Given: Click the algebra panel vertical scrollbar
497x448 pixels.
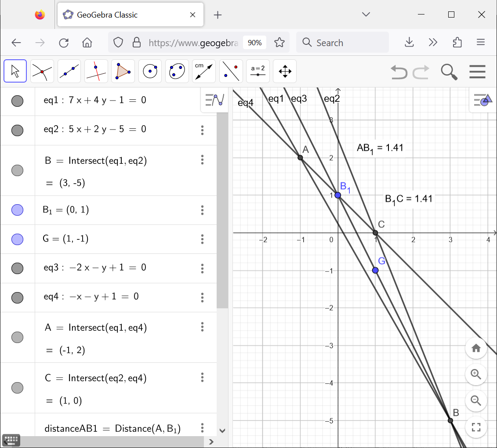Looking at the screenshot, I should (222, 210).
